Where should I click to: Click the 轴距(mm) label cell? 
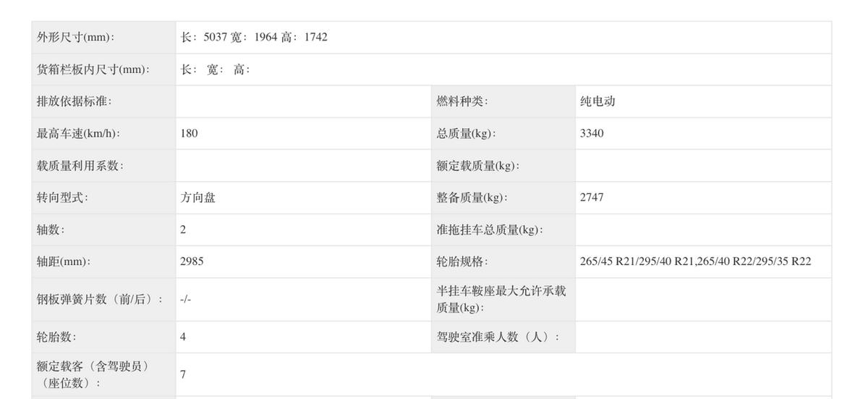point(64,261)
